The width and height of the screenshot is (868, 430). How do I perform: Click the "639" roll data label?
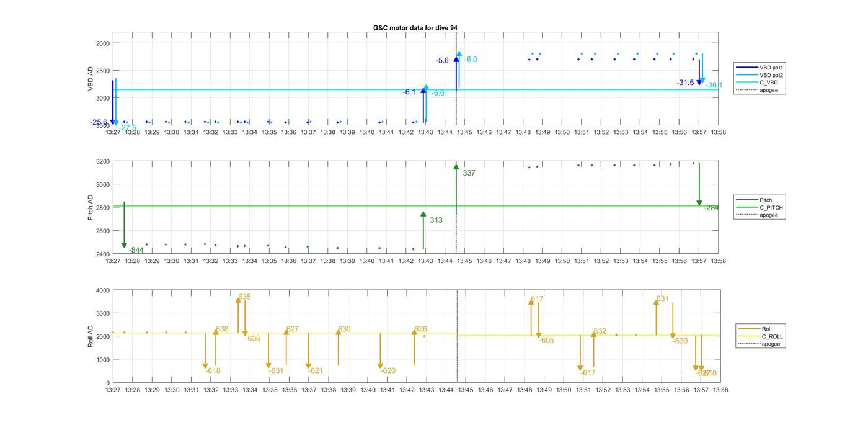click(x=344, y=329)
